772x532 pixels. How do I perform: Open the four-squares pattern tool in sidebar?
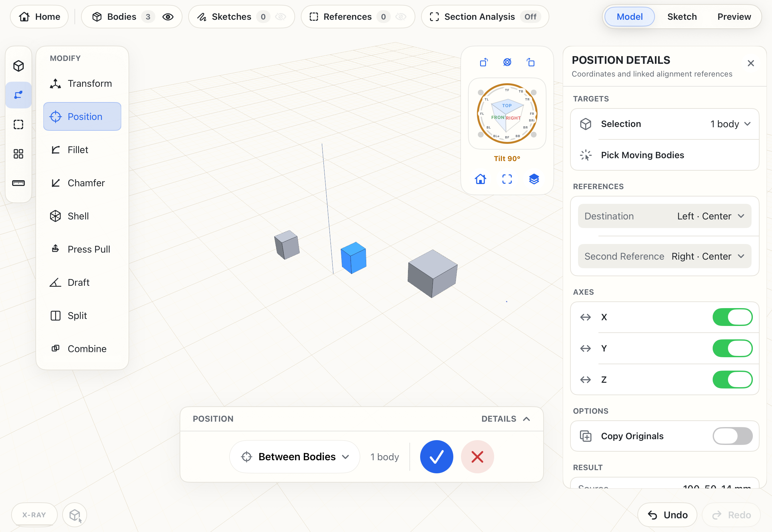(x=19, y=154)
